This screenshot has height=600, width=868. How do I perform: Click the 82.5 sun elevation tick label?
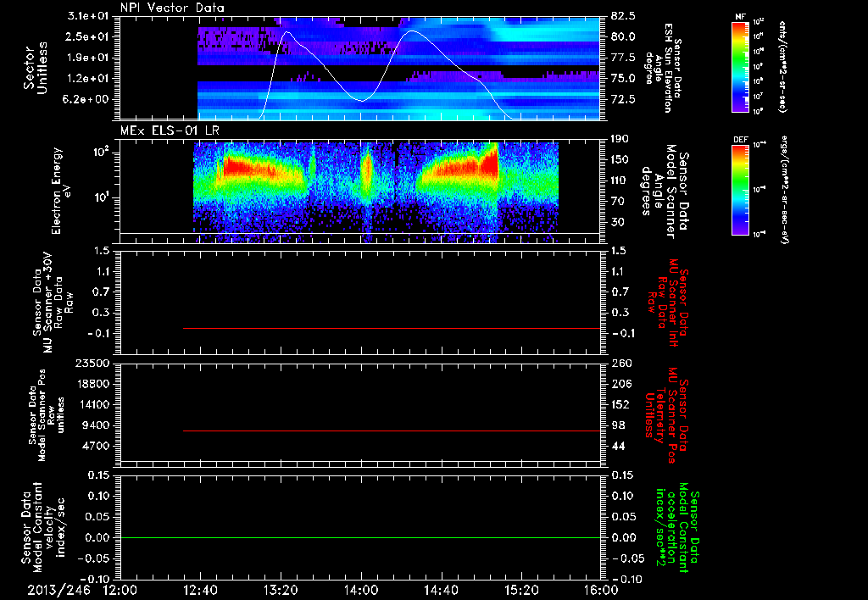click(623, 15)
